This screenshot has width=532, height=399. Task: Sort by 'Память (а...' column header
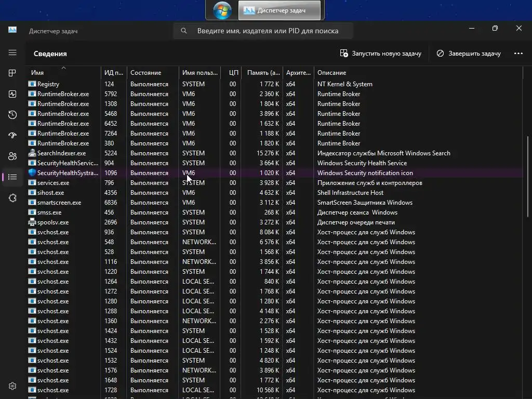click(262, 73)
